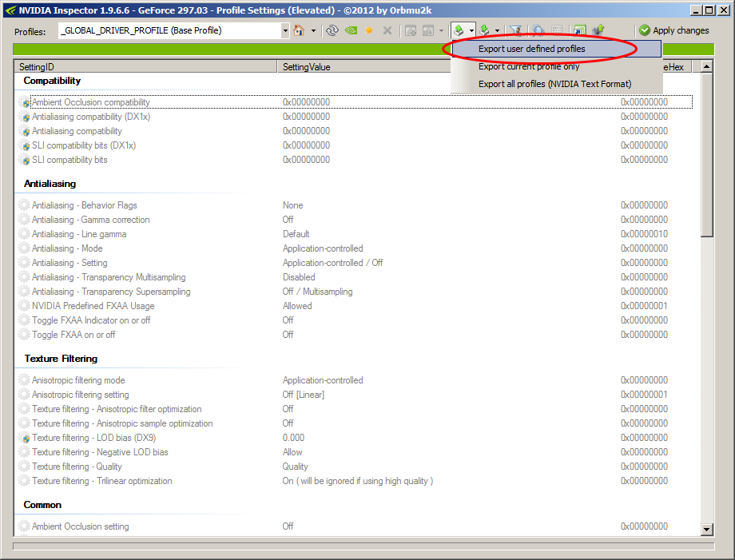
Task: Click the Create new profile sun icon
Action: tap(369, 30)
